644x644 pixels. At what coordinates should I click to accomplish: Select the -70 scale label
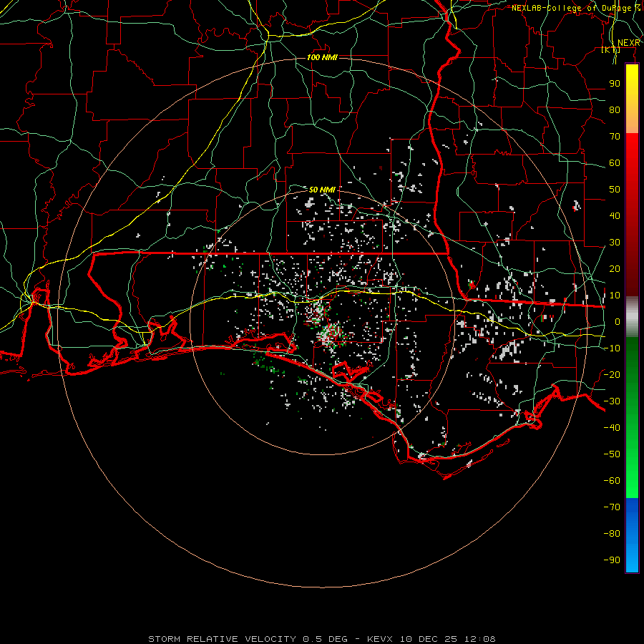coord(612,507)
